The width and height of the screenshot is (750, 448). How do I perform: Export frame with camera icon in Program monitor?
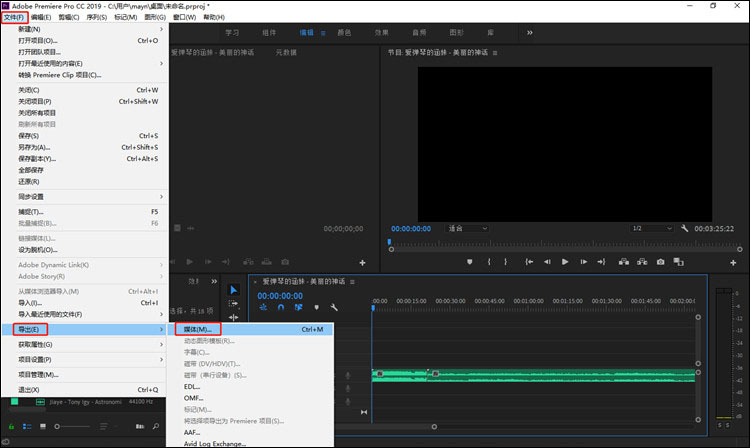coord(661,262)
